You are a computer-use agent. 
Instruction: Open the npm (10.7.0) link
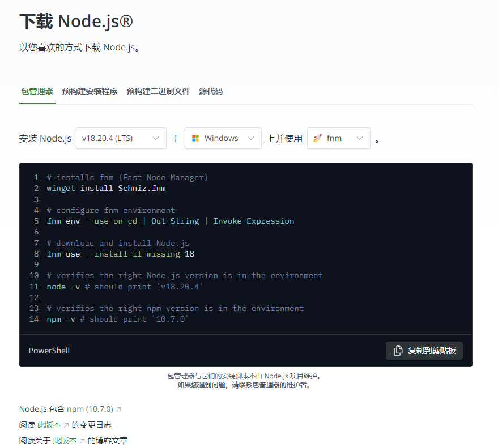(90, 409)
